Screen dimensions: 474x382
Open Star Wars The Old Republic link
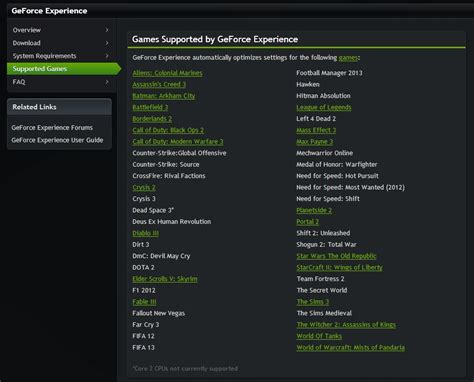(x=336, y=256)
